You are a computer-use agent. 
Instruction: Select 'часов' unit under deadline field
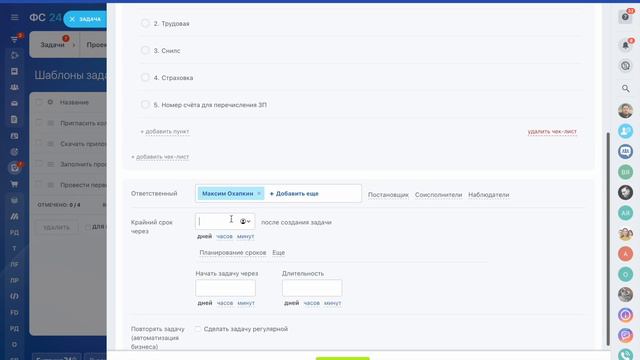click(x=224, y=236)
